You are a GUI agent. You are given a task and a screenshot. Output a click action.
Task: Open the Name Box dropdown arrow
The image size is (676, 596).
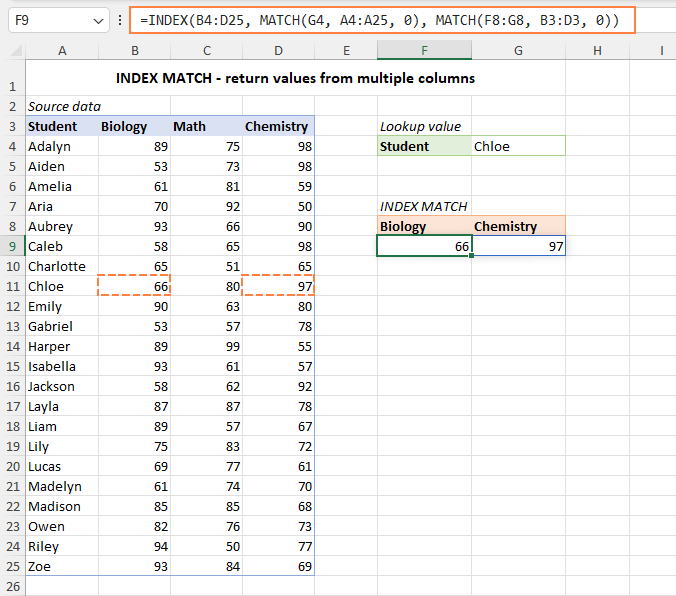98,21
